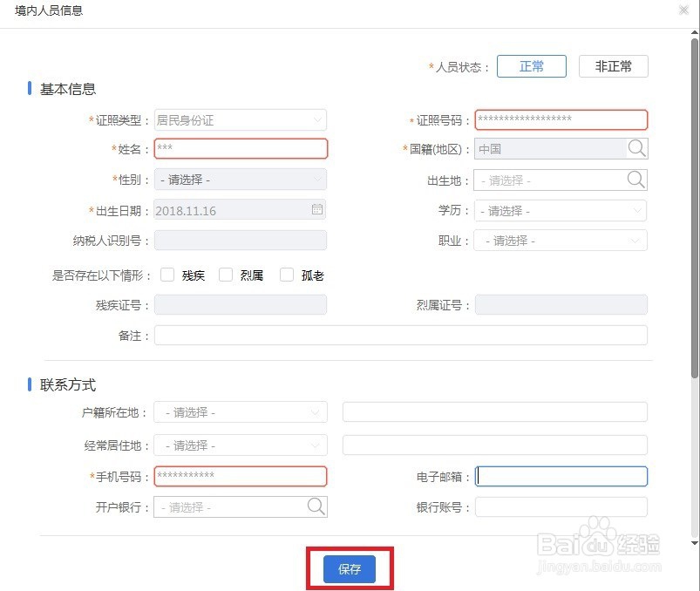Click the 境内人员信息 dialog title

[x=49, y=10]
